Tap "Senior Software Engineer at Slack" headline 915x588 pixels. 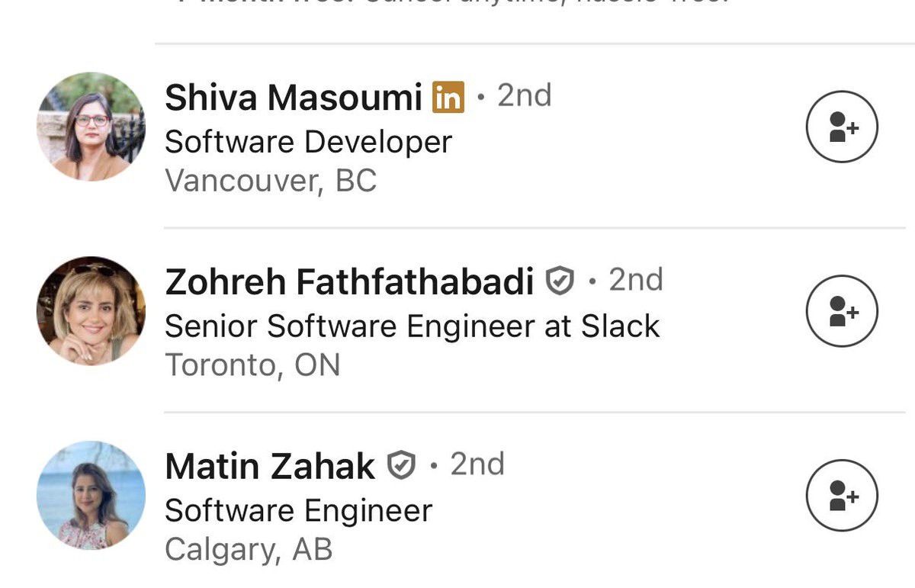tap(412, 326)
